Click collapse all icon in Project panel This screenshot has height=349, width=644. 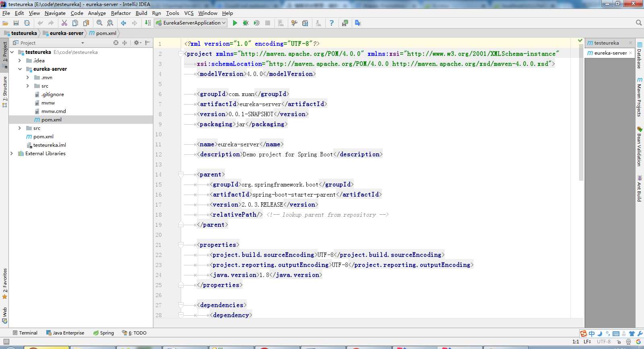(x=125, y=43)
